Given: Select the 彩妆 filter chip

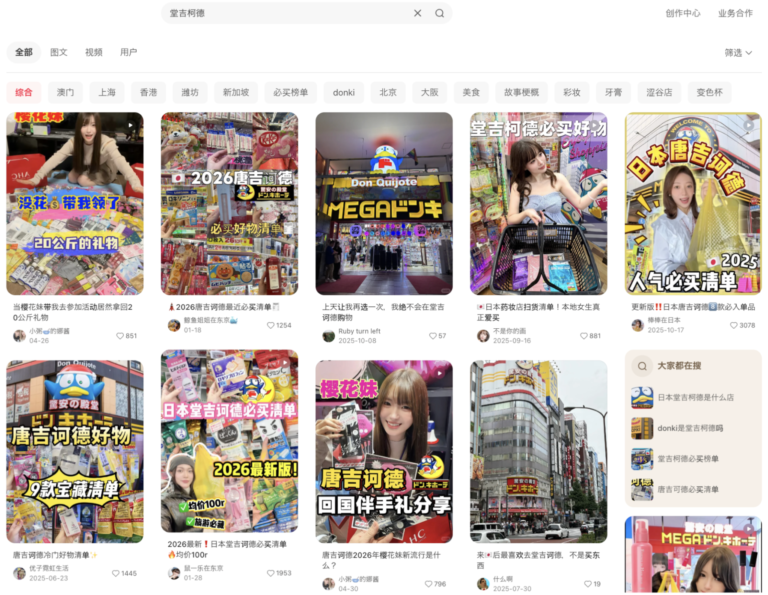Looking at the screenshot, I should (572, 92).
